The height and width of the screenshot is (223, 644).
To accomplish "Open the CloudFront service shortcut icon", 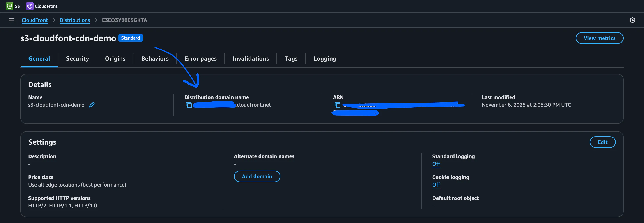I will 30,6.
